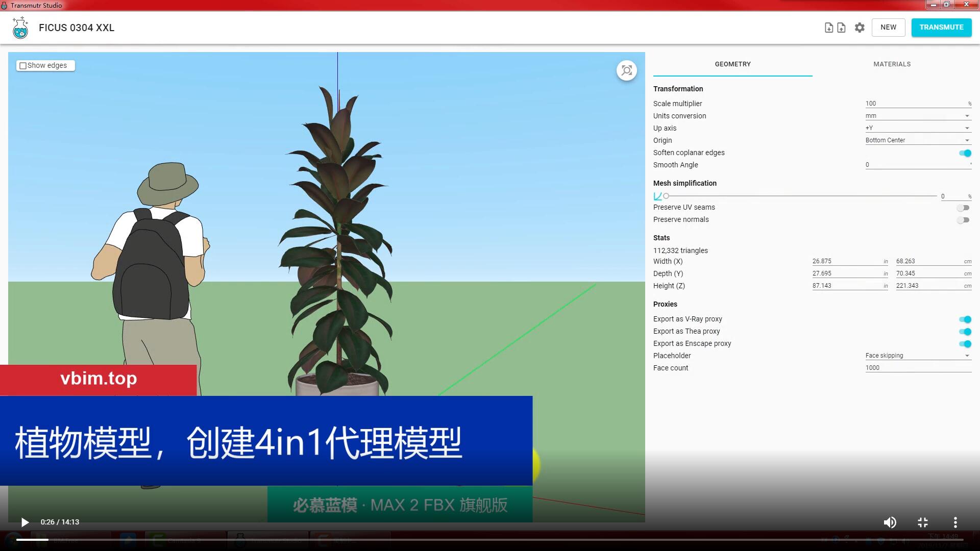Click the mesh simplification slider track

(801, 196)
